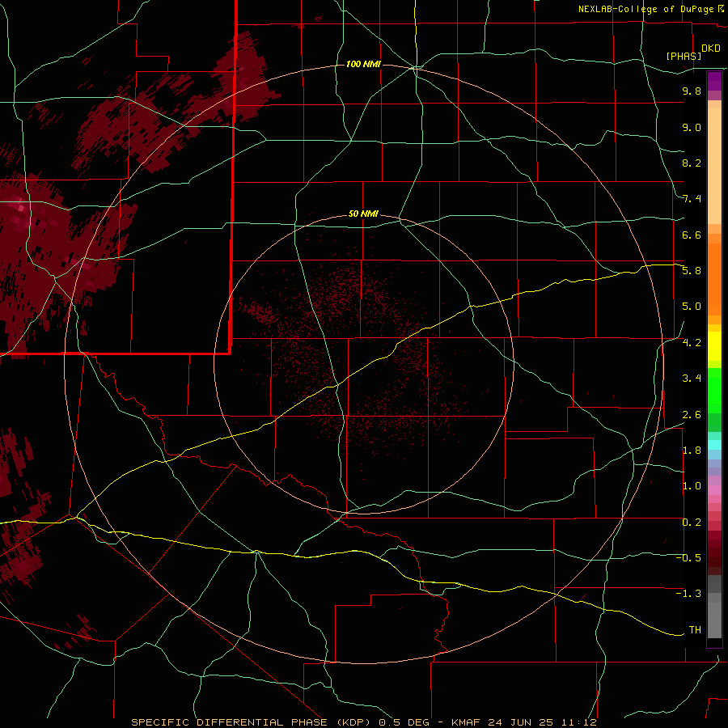The image size is (728, 728).
Task: Click the 5.0 color scale value
Action: click(x=692, y=307)
